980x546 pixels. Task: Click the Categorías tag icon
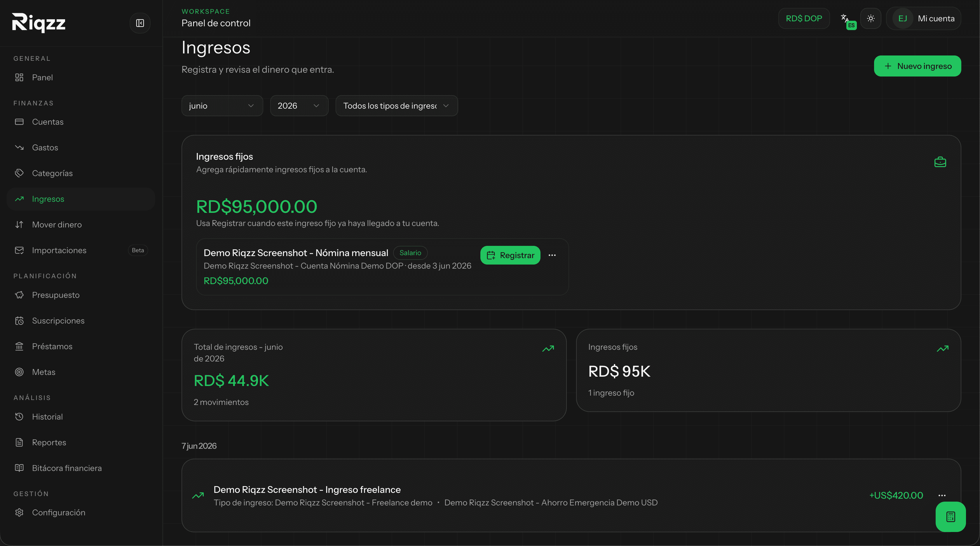click(x=19, y=173)
